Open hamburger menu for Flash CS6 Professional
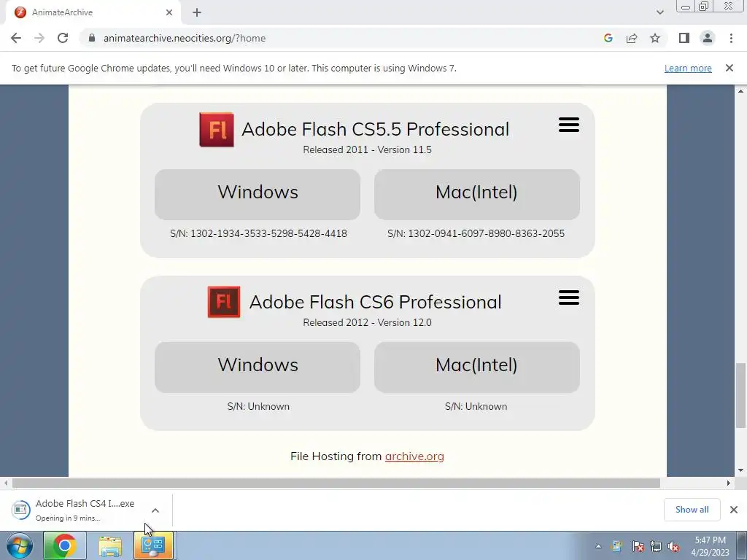 click(x=569, y=297)
